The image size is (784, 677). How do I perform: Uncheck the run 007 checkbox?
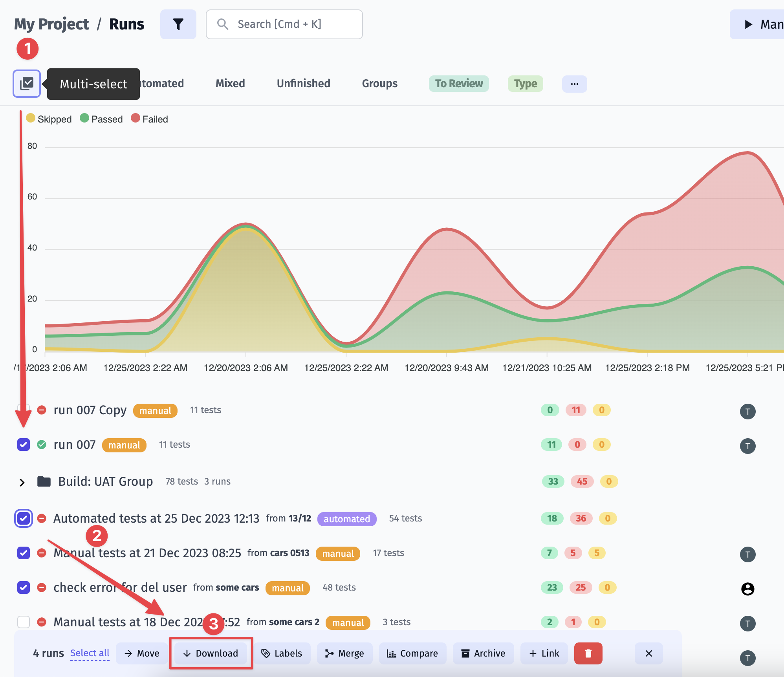tap(24, 445)
